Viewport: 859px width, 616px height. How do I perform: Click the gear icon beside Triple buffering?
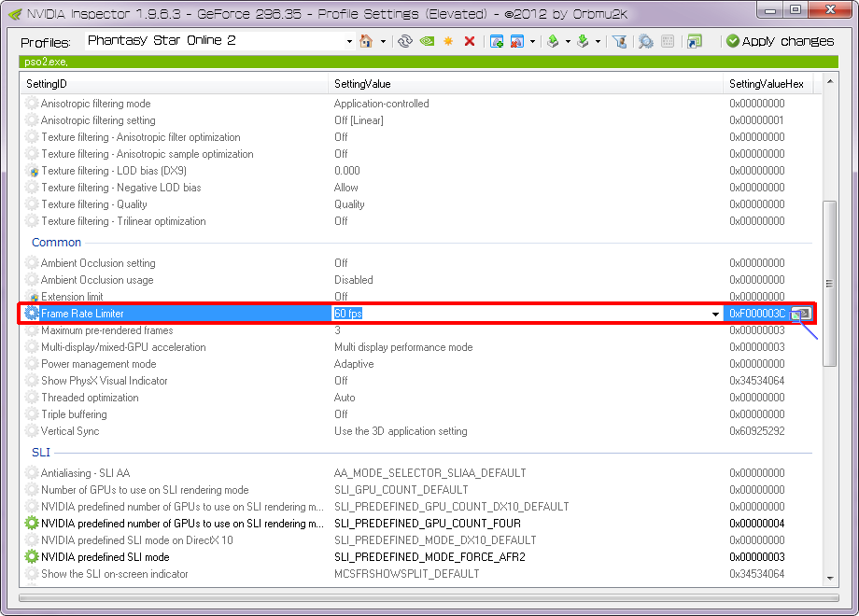[x=32, y=414]
